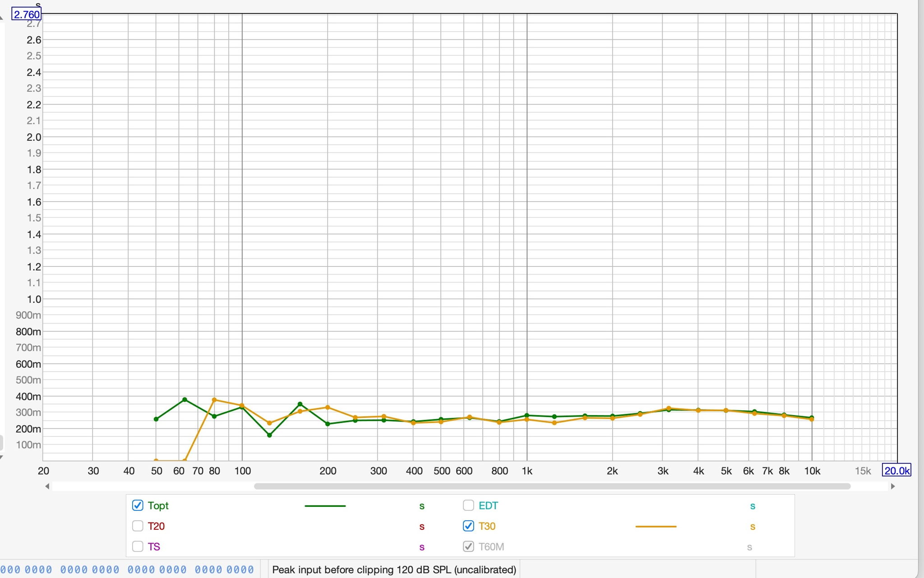The image size is (924, 578).
Task: Click the 2.0 vertical axis label
Action: coord(34,137)
